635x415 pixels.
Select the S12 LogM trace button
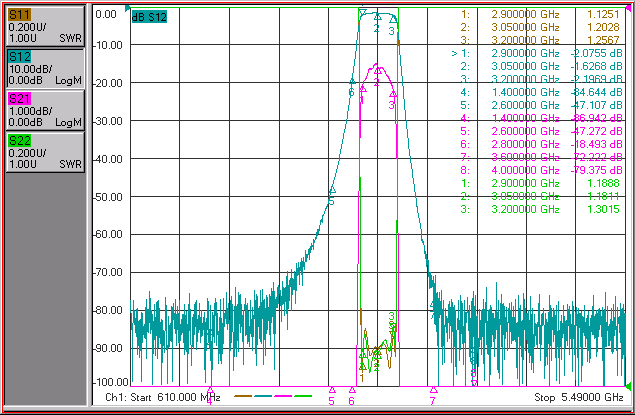(45, 68)
